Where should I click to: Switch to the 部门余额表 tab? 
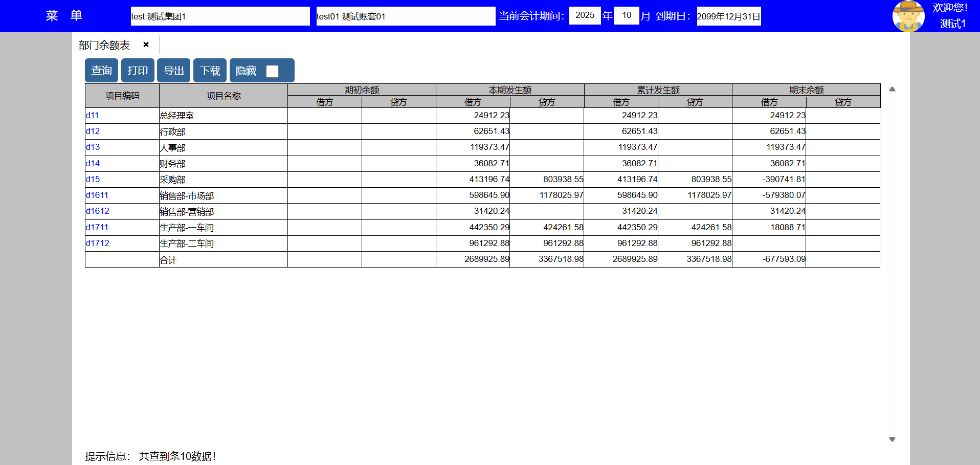(x=104, y=45)
